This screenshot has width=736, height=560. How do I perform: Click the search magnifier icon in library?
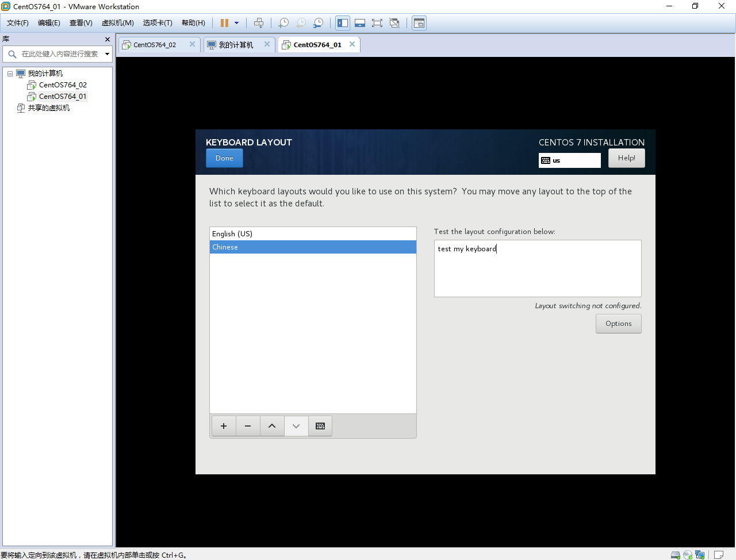pyautogui.click(x=12, y=54)
